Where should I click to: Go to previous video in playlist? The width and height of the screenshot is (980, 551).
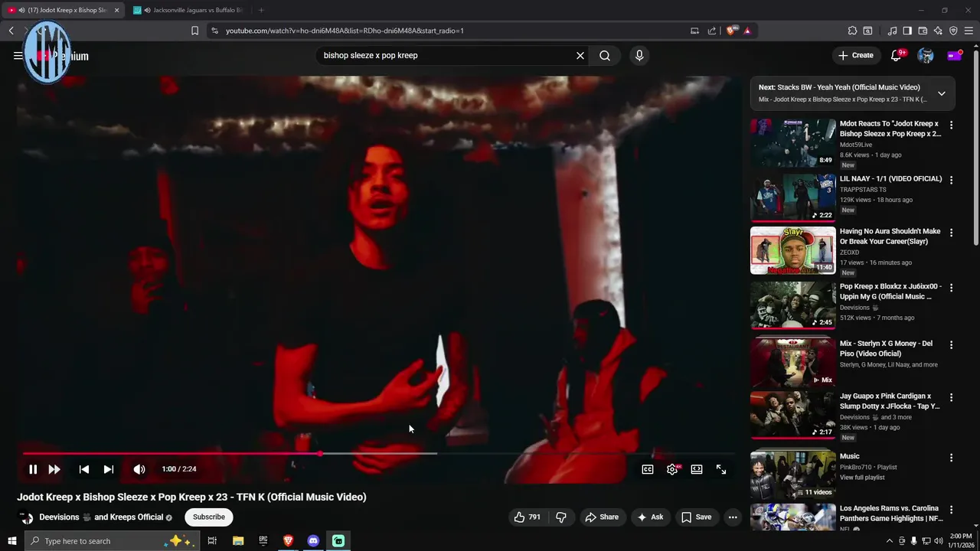tap(84, 469)
